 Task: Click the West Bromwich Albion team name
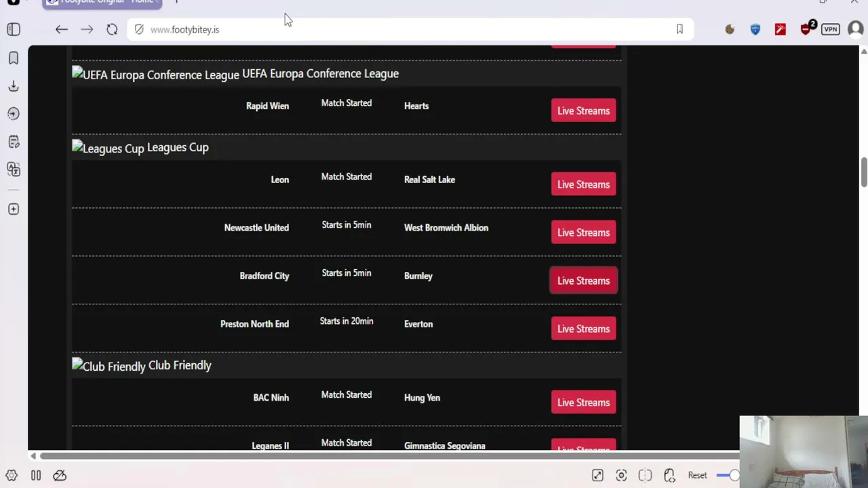(446, 228)
